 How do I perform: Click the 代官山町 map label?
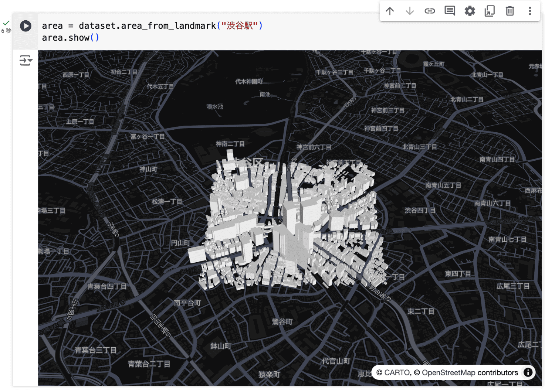point(336,361)
